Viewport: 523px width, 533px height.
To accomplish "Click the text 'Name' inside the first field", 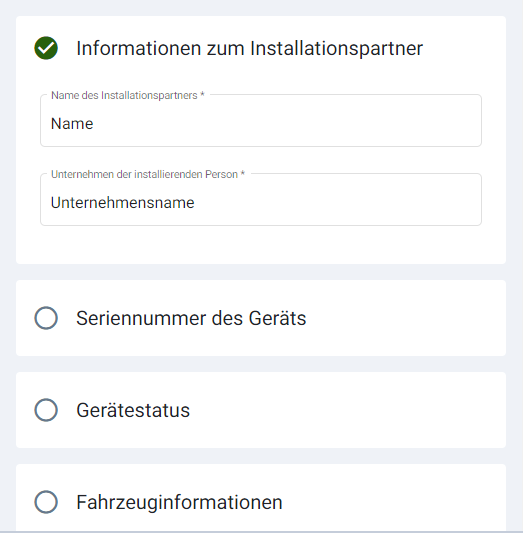I will point(72,124).
